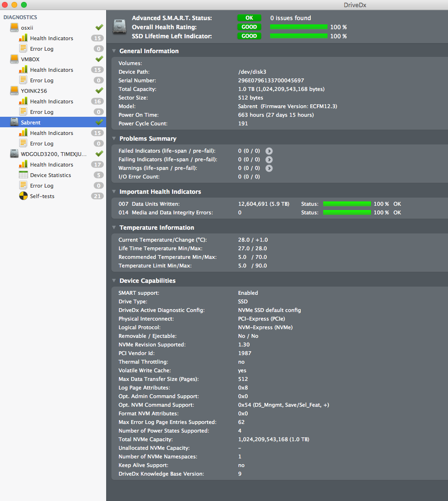Open WDGOLD3200 Health Indicators chart icon
Viewport: 448px width, 501px height.
23,165
